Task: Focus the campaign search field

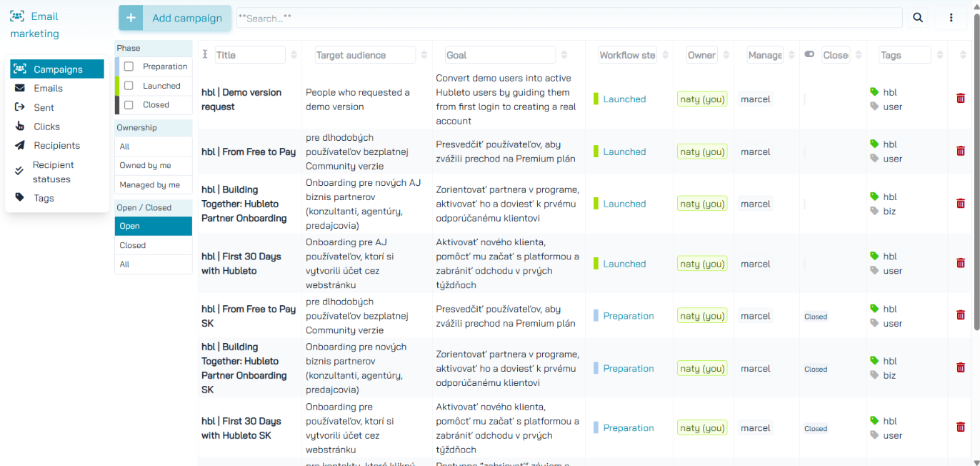Action: point(569,18)
